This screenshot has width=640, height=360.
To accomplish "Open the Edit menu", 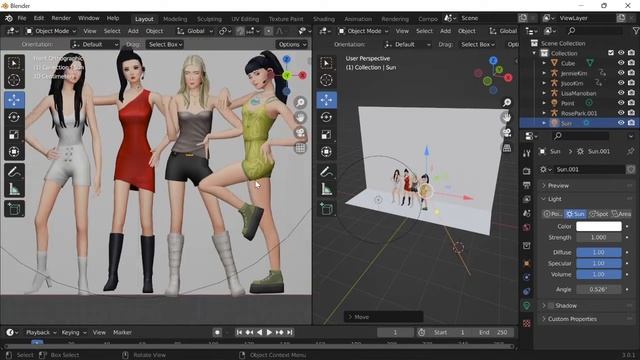I will (39, 18).
